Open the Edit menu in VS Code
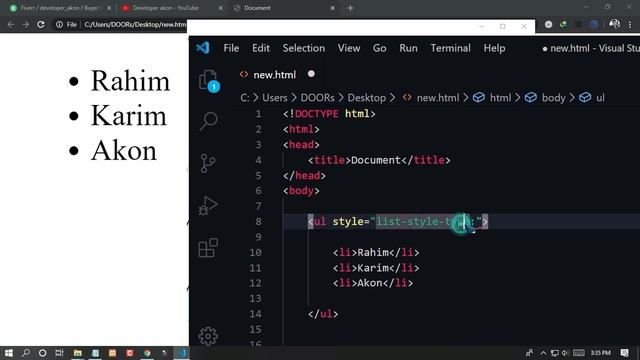Image resolution: width=640 pixels, height=360 pixels. [261, 48]
